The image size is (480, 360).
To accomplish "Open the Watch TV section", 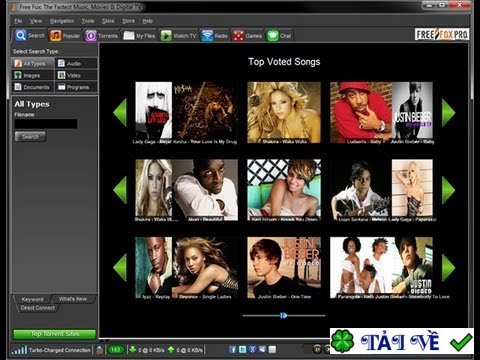I will [179, 36].
